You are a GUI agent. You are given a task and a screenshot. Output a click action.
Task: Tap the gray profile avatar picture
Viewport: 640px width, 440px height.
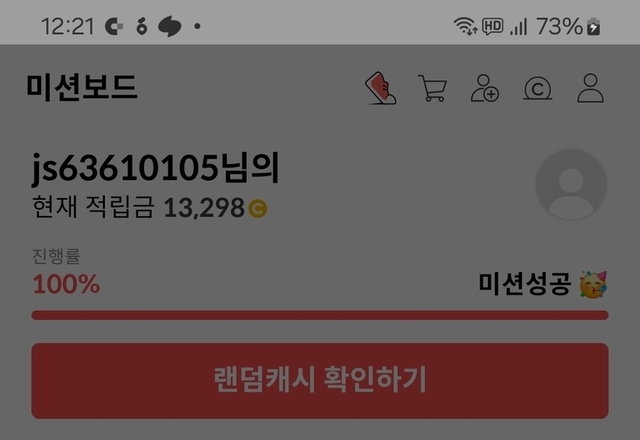pos(571,184)
